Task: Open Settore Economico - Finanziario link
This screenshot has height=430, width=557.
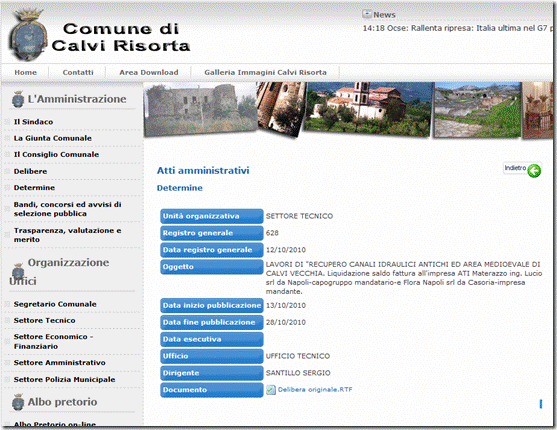Action: tap(53, 341)
